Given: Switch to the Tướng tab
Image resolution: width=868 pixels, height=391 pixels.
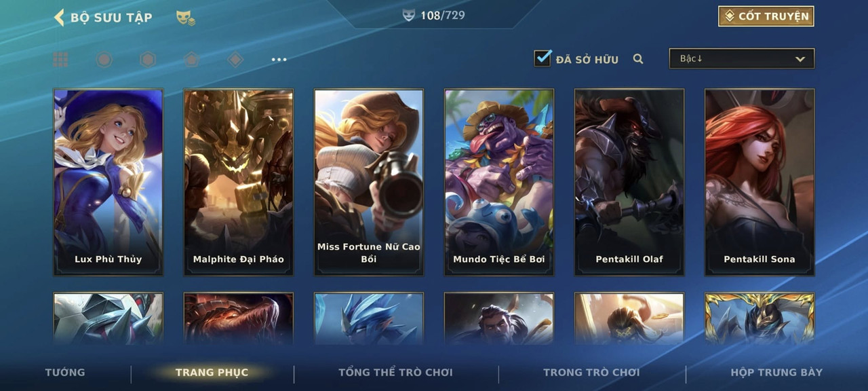Looking at the screenshot, I should (65, 372).
